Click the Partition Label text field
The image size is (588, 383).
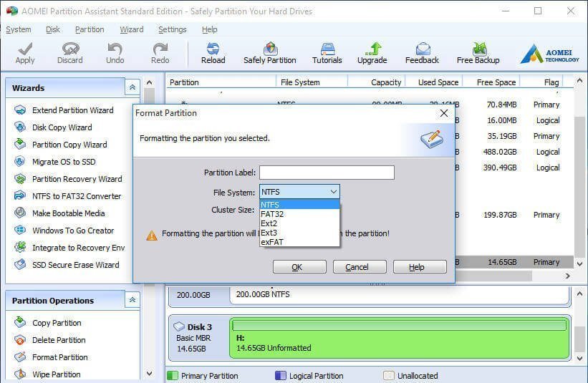click(327, 173)
